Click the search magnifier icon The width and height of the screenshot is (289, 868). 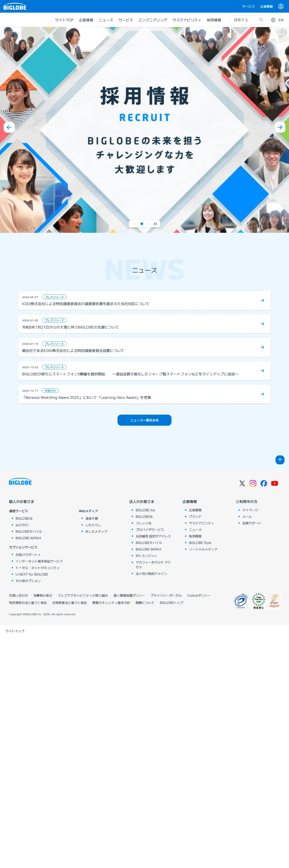tap(261, 20)
